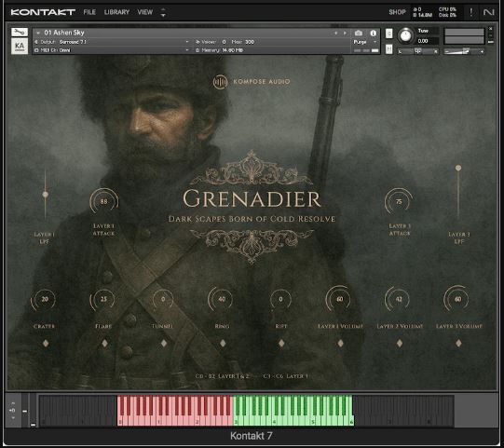Viewport: 504px width, 448px height.
Task: Toggle the diamond under Layer 3 Volume
Action: (458, 344)
